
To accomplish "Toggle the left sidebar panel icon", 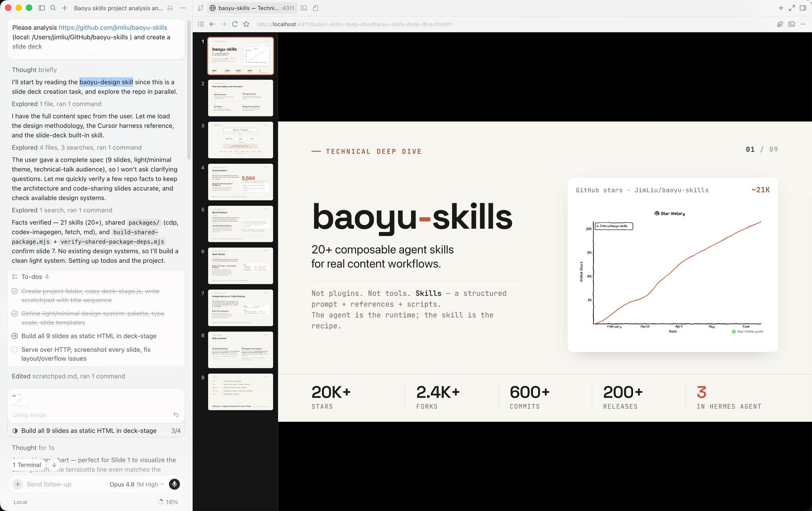I will (x=42, y=8).
